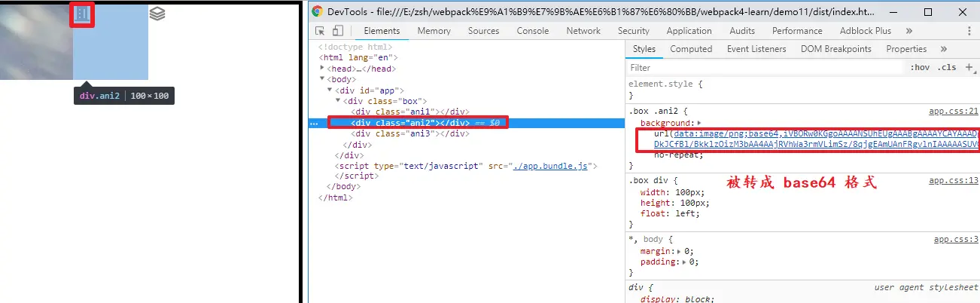This screenshot has height=303, width=980.
Task: Expand padding shorthand property triangle
Action: [684, 262]
